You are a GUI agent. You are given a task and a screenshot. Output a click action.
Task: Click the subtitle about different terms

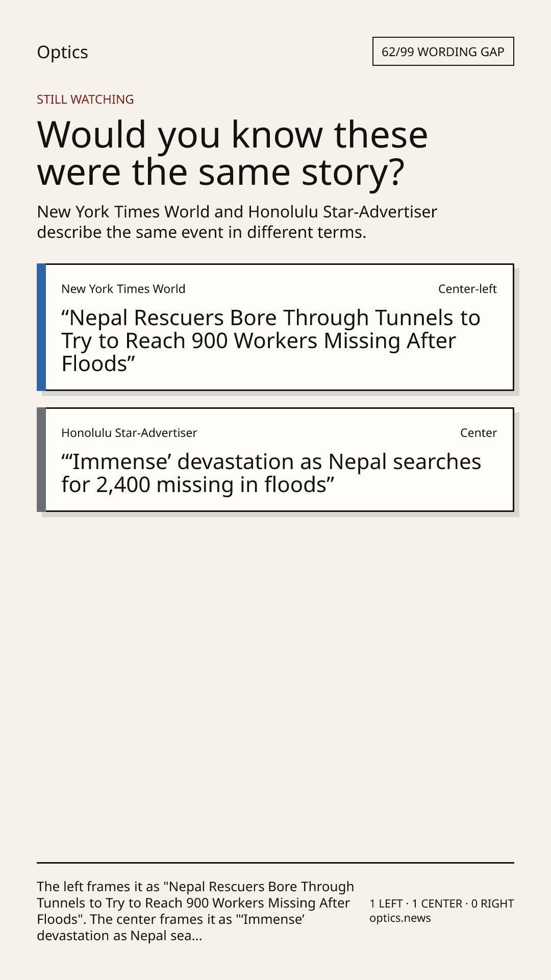(x=237, y=222)
